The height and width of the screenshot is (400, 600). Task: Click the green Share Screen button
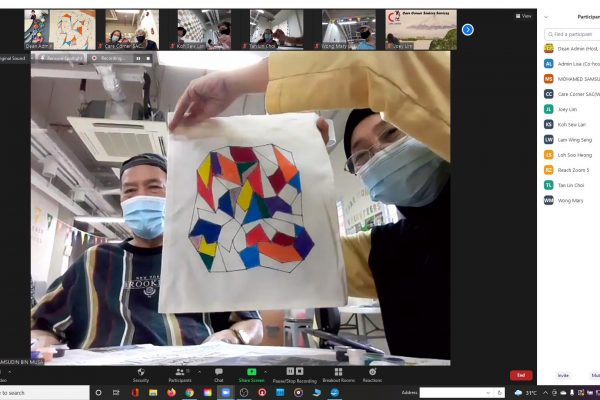click(251, 375)
